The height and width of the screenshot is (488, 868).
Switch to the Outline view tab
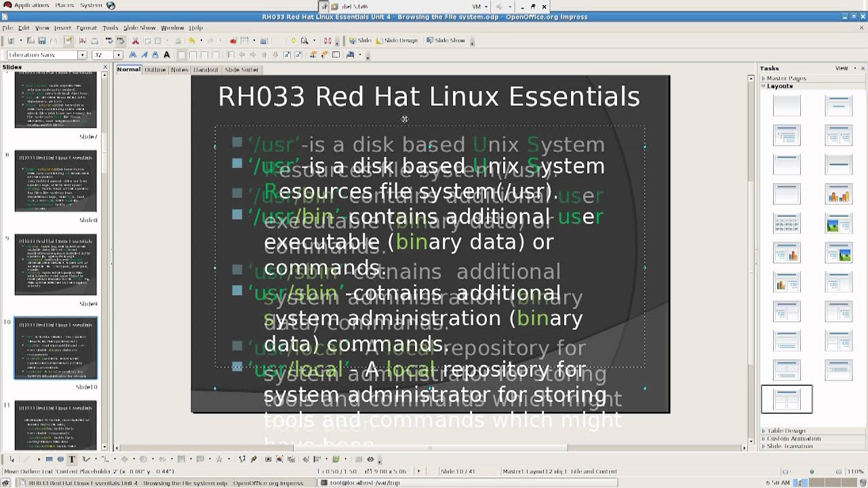(x=155, y=70)
